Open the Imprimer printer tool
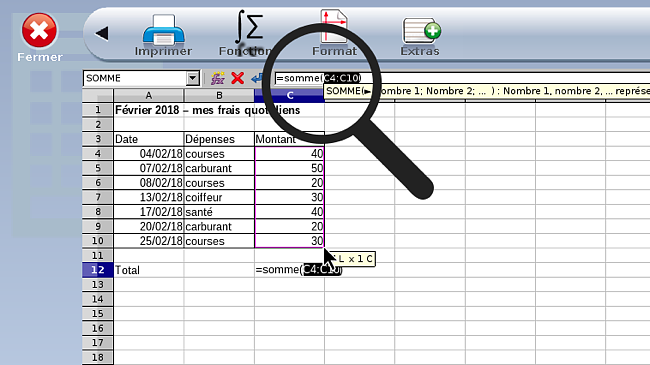650x365 pixels. coord(163,35)
